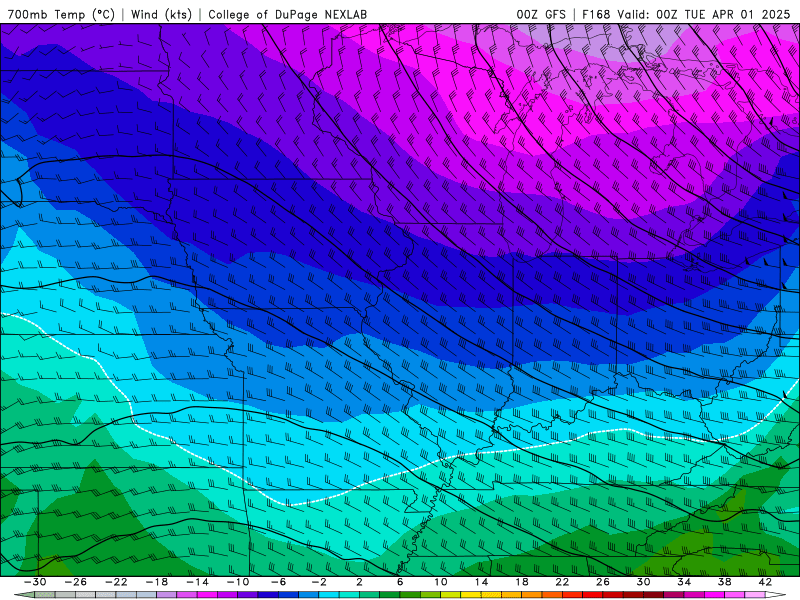This screenshot has width=800, height=600.
Task: Click the 34 value on the color scale
Action: pyautogui.click(x=684, y=582)
